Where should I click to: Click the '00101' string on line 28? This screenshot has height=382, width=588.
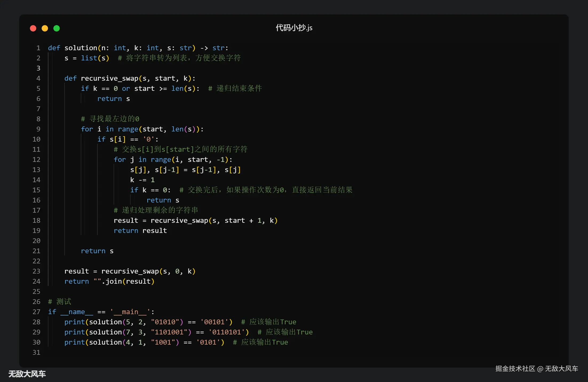(x=214, y=322)
